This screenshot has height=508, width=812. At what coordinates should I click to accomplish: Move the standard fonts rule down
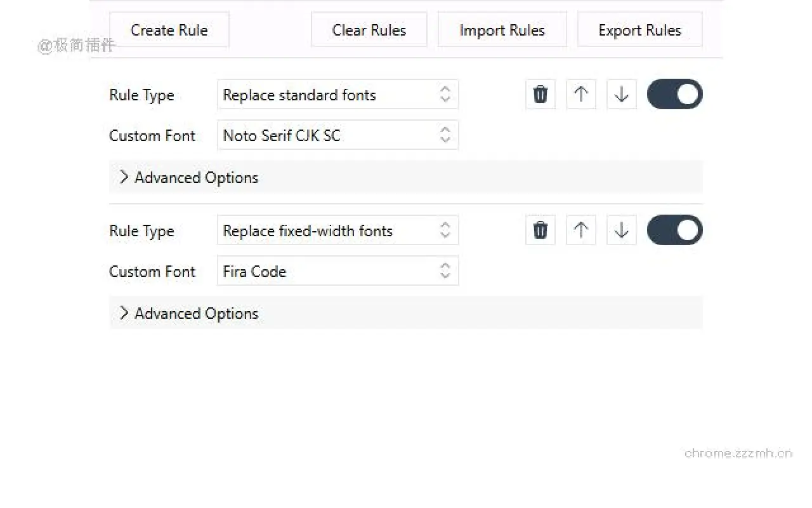tap(621, 95)
